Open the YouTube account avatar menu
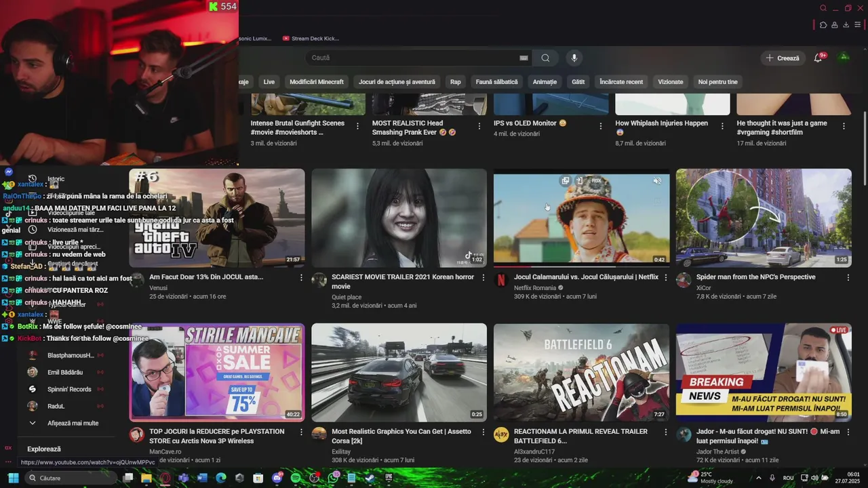 [844, 58]
